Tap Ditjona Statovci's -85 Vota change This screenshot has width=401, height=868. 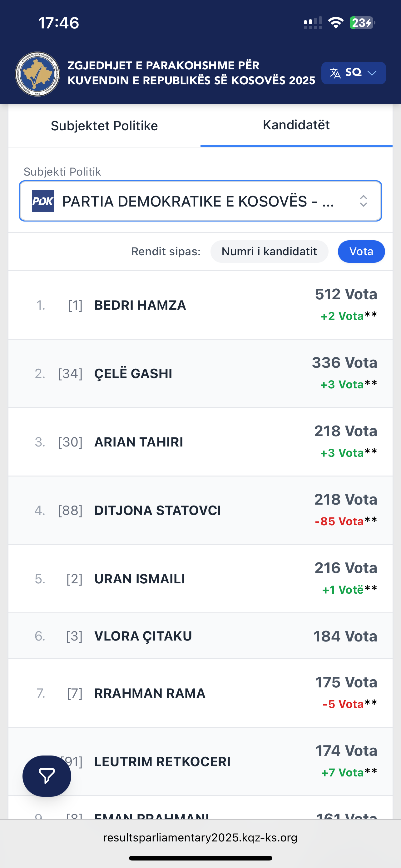[x=339, y=521]
